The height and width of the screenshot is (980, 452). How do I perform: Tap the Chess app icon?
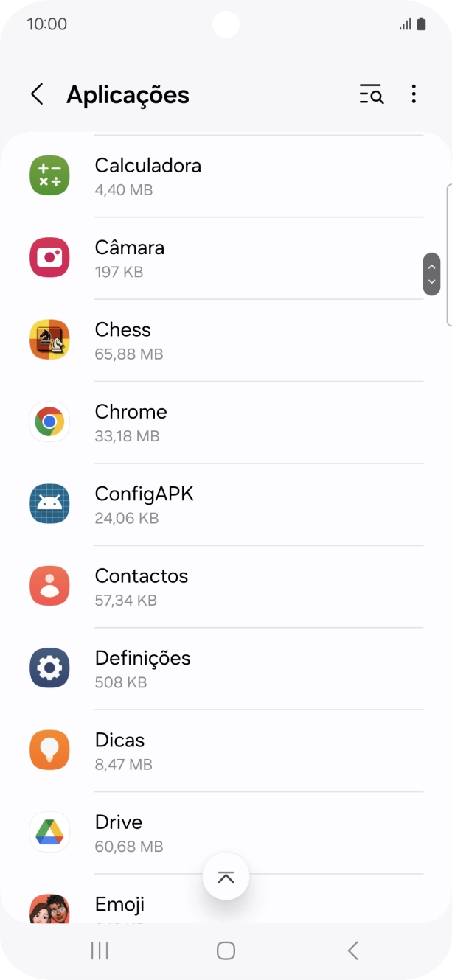click(49, 339)
